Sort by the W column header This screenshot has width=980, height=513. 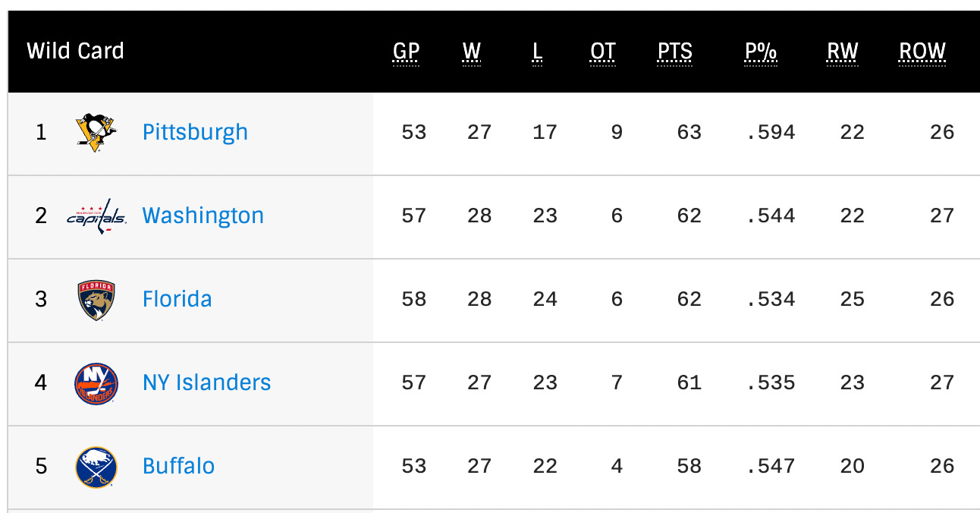click(x=472, y=52)
